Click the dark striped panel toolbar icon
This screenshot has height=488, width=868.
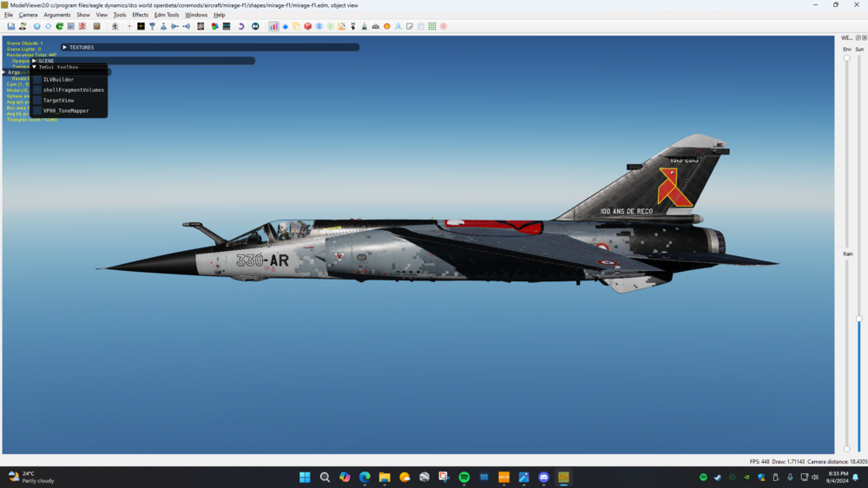(227, 26)
